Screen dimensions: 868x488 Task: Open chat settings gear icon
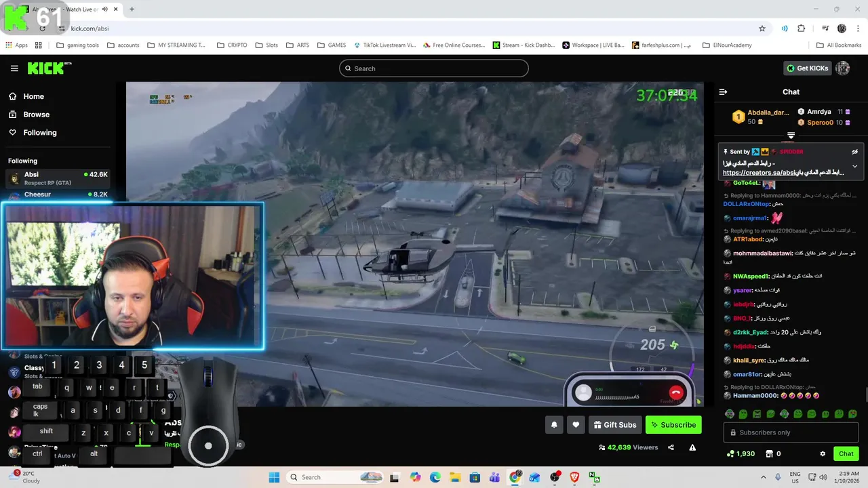823,453
